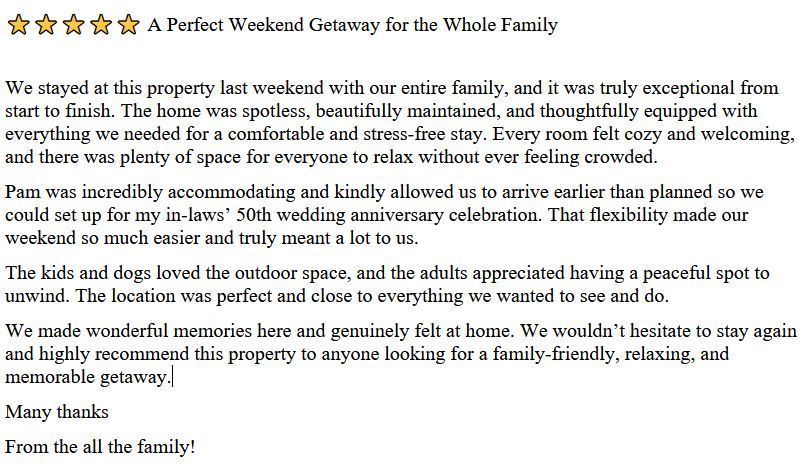Click the fifth gold star
This screenshot has width=810, height=471.
point(128,25)
